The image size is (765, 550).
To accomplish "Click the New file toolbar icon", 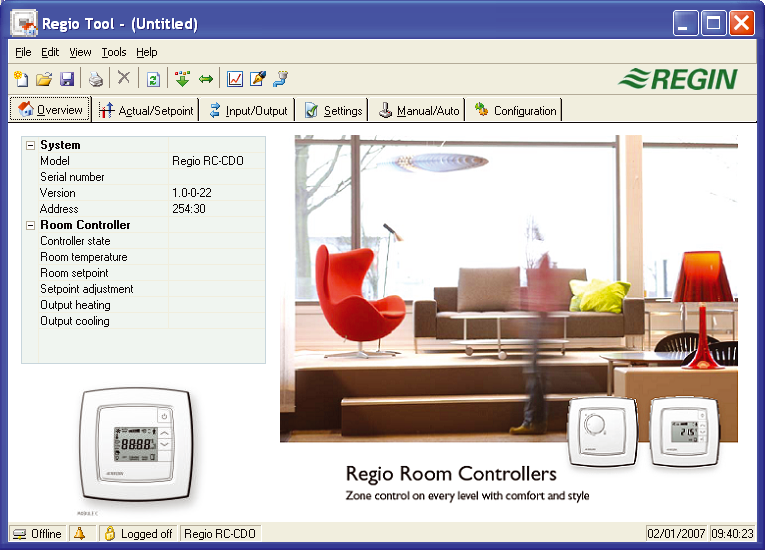I will [x=21, y=79].
